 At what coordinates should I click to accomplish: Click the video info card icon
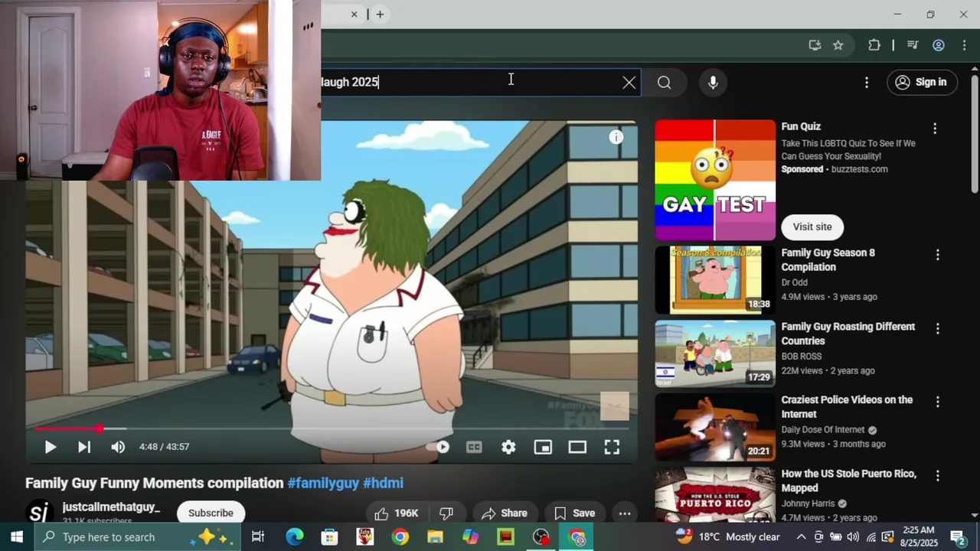(616, 138)
